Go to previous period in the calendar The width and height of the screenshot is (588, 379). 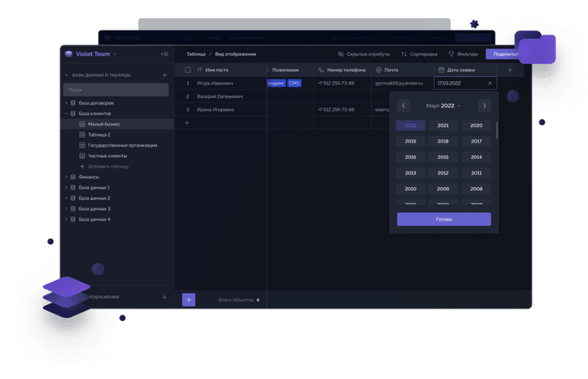[404, 105]
